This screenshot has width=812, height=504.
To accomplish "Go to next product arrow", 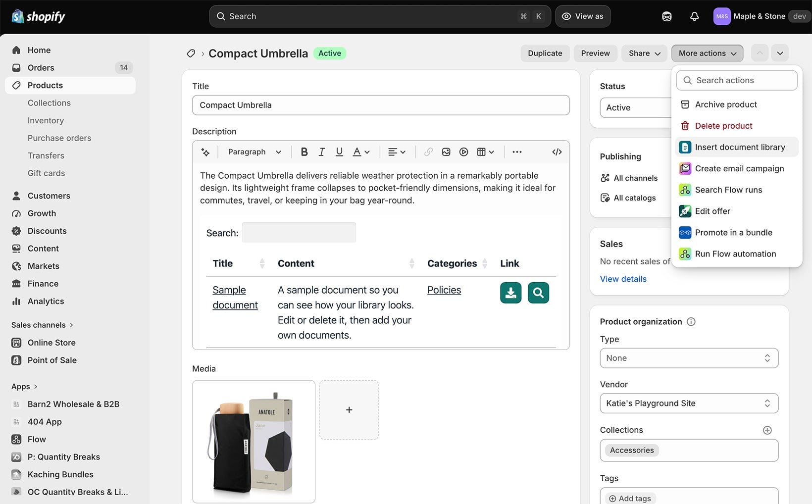I will coord(780,53).
